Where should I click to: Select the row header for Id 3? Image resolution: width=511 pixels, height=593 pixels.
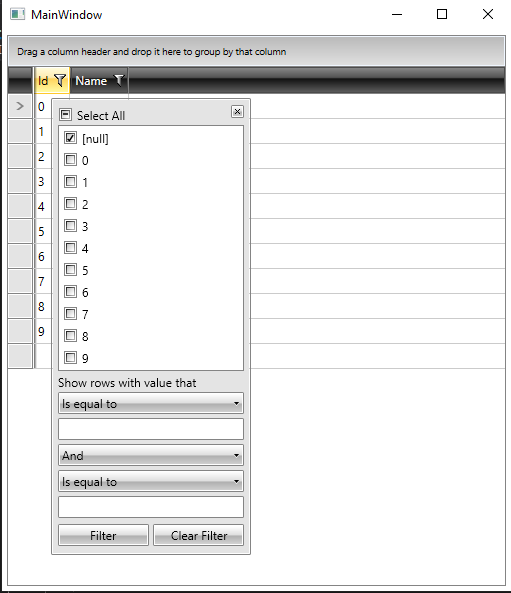(20, 181)
